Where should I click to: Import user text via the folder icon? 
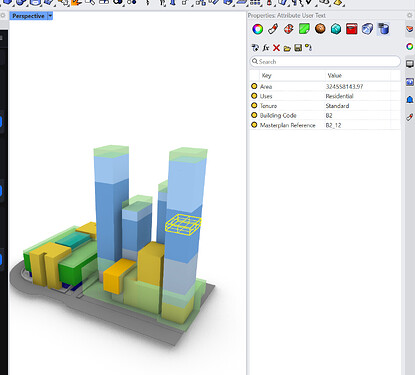[x=287, y=48]
